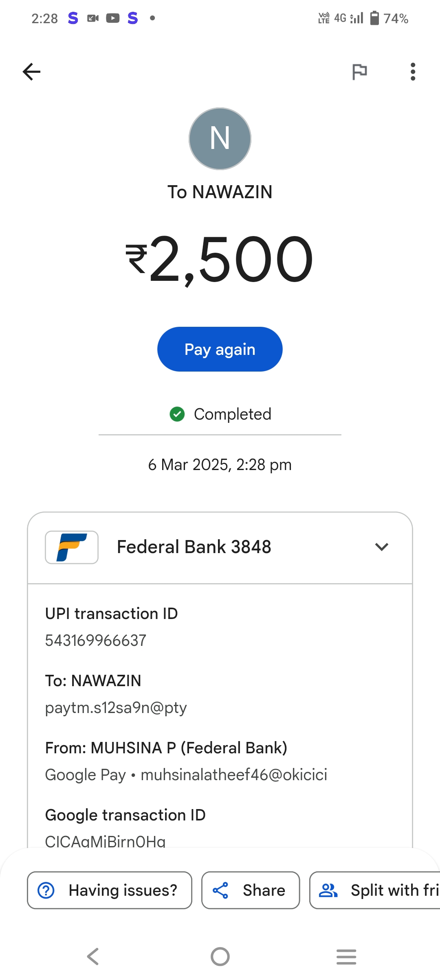Tap the paytm.s12sa9n@pty UPI address
Viewport: 440px width, 980px height.
point(116,708)
